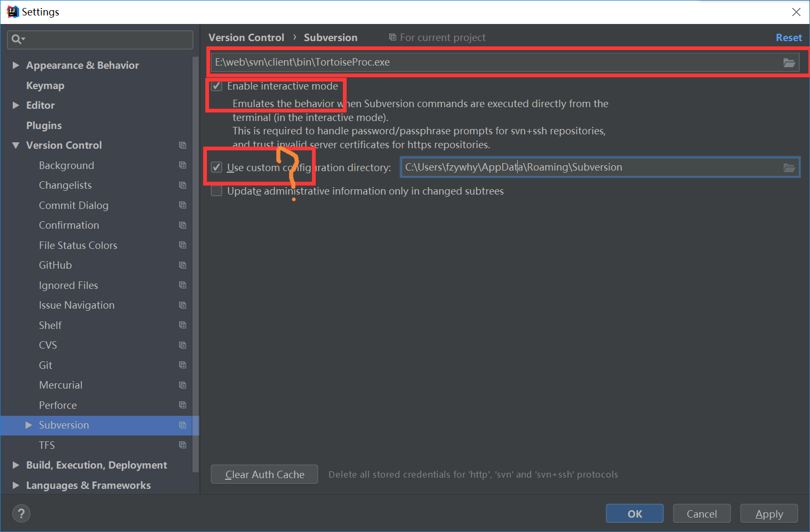The image size is (810, 532).
Task: Confirm settings with OK button
Action: pos(635,514)
